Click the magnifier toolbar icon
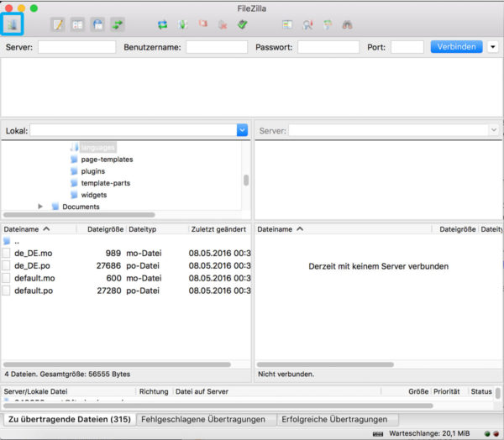This screenshot has height=440, width=504. click(307, 24)
